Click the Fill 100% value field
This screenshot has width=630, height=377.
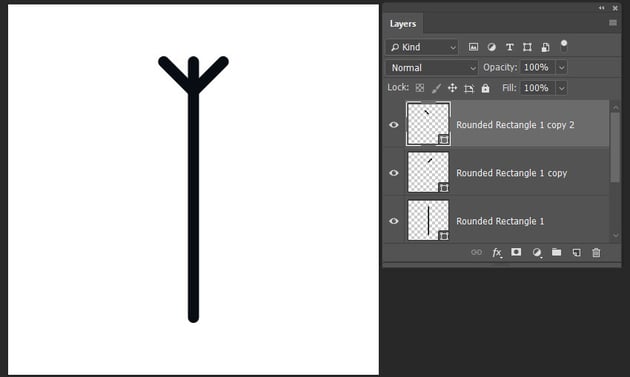(538, 88)
